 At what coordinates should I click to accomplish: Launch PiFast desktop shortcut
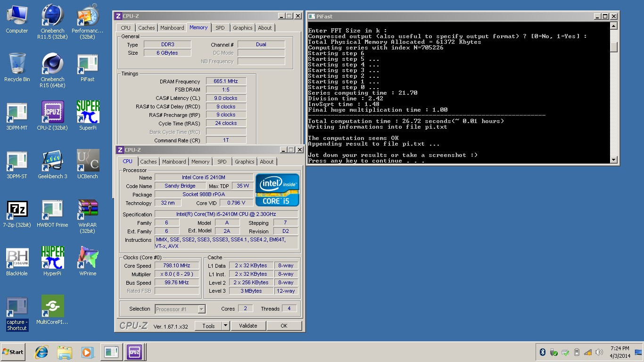click(x=88, y=67)
